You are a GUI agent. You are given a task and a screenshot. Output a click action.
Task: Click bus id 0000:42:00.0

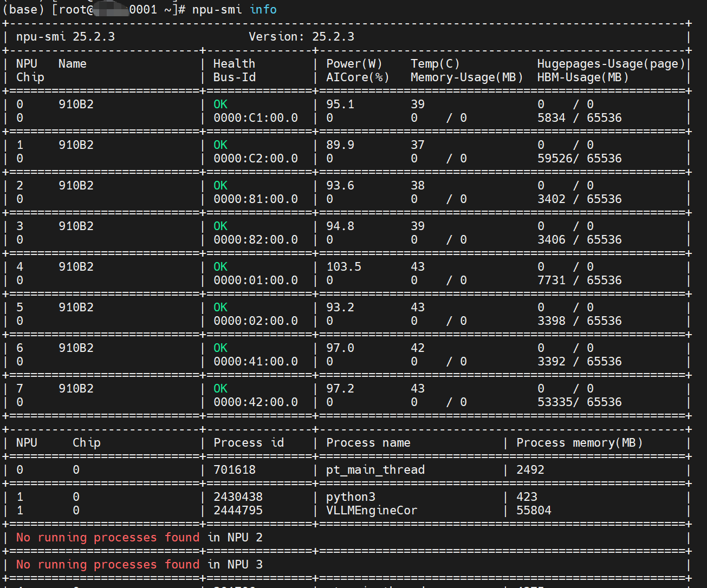point(256,402)
